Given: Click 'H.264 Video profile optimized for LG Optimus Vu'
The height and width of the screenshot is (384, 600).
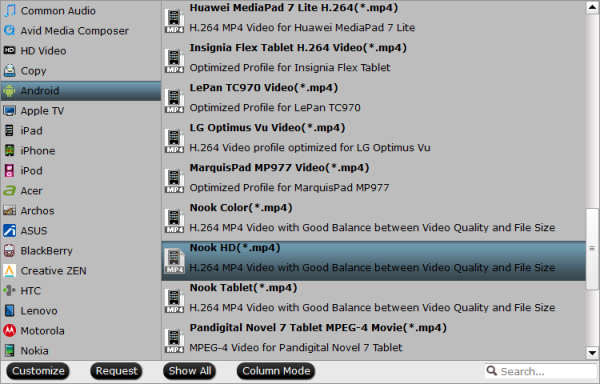Looking at the screenshot, I should (310, 148).
